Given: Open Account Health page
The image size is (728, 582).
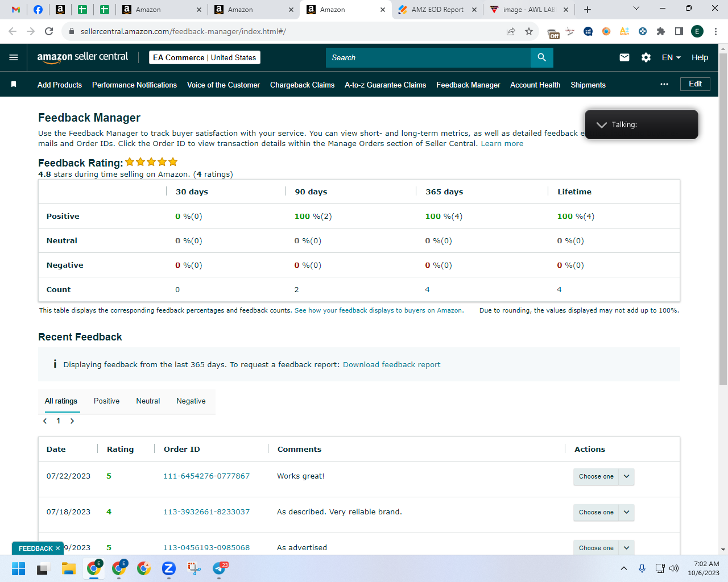Looking at the screenshot, I should coord(535,85).
